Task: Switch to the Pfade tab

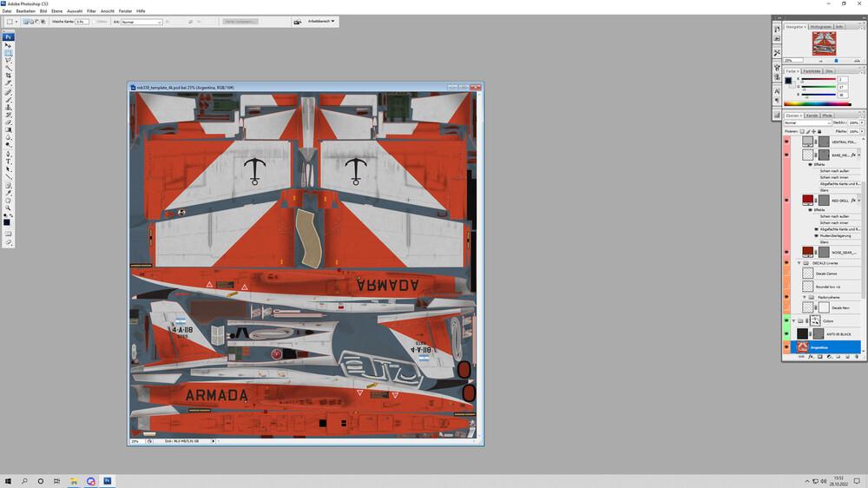Action: coord(827,115)
